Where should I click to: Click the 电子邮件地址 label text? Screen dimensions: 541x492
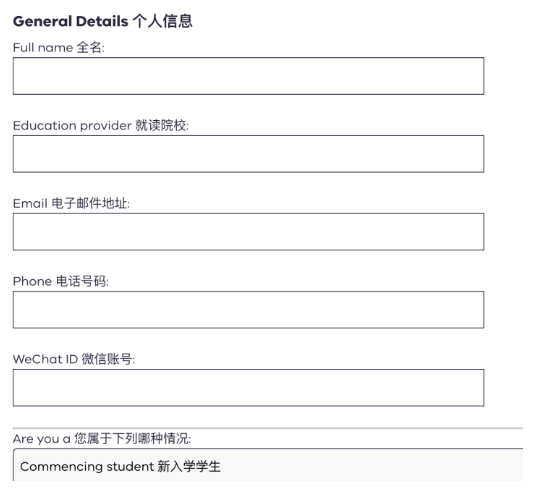pyautogui.click(x=90, y=203)
